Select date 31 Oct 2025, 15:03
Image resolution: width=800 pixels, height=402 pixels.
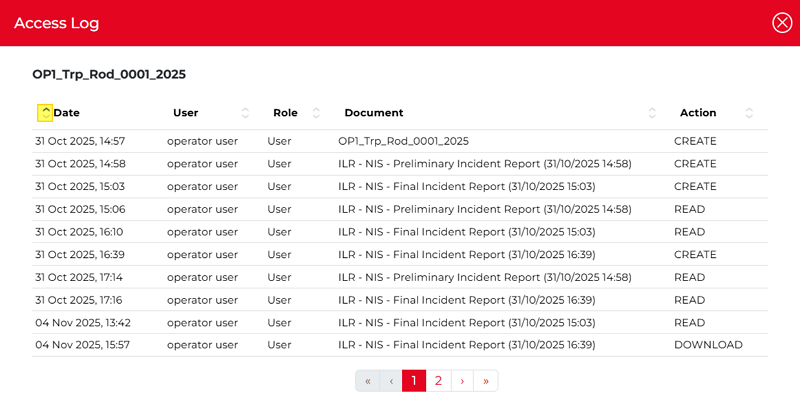(80, 187)
